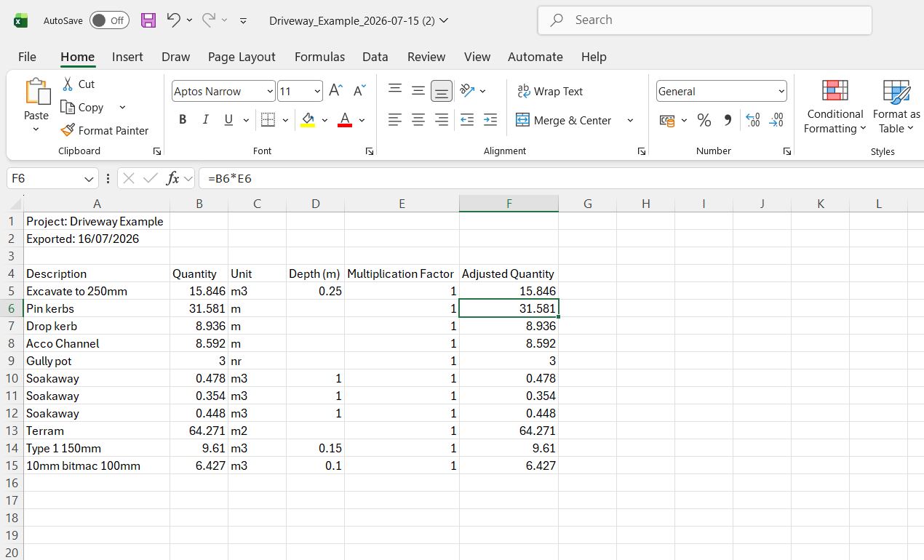Open Conditional Formatting menu
Image resolution: width=924 pixels, height=560 pixels.
[x=835, y=107]
